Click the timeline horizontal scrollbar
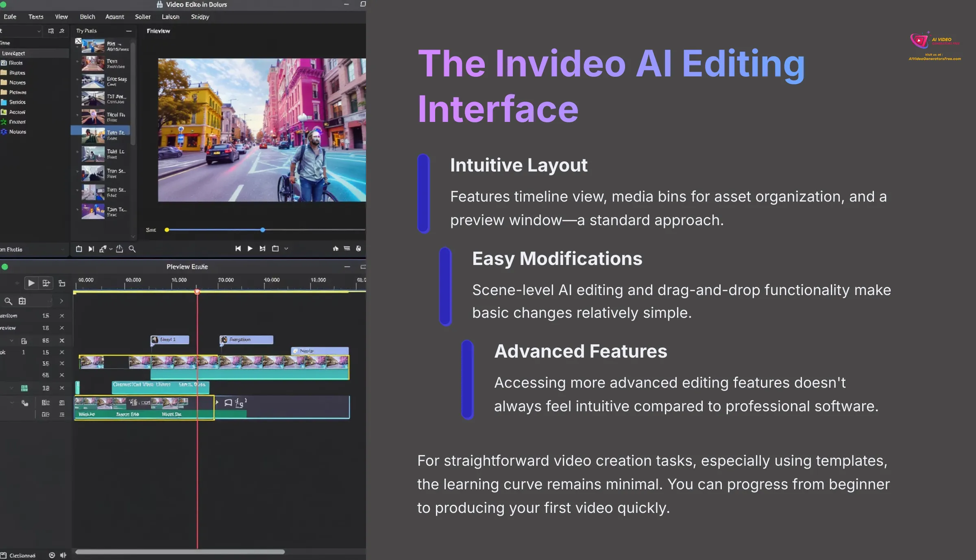The height and width of the screenshot is (560, 976). pos(180,552)
